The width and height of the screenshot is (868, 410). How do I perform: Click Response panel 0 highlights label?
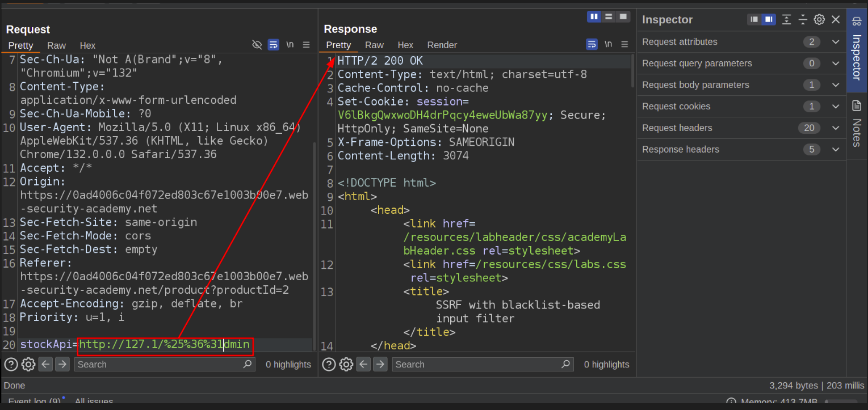tap(606, 365)
